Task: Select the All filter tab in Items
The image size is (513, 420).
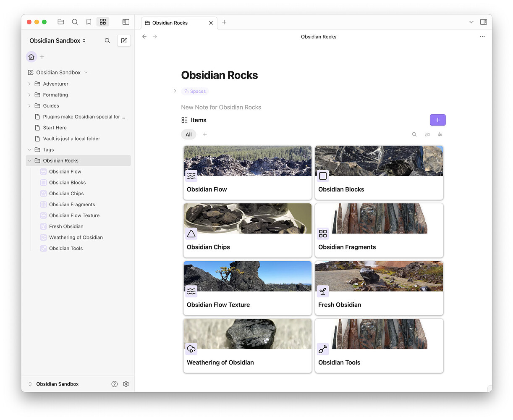Action: pos(188,134)
